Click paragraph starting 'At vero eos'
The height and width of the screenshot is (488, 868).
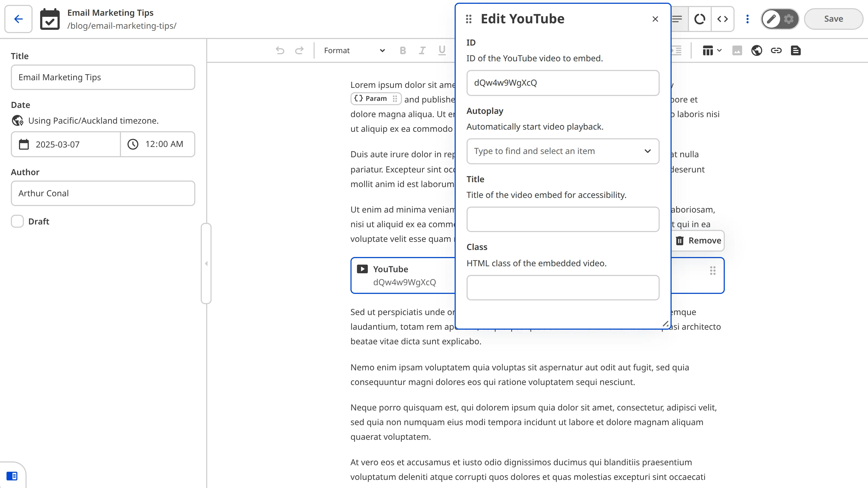pos(528,470)
